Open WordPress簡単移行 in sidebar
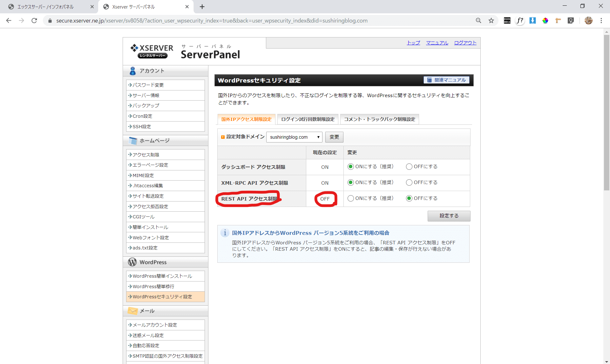Image resolution: width=610 pixels, height=364 pixels. coord(165,287)
